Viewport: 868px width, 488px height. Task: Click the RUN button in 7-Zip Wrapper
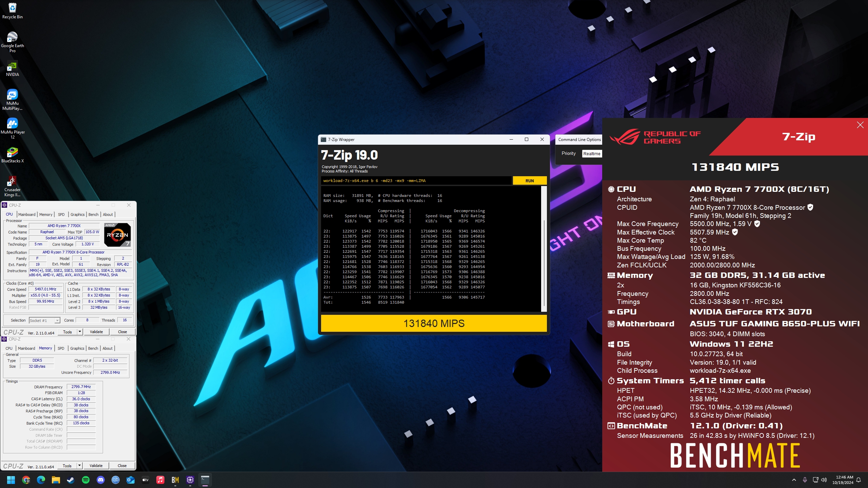coord(530,181)
